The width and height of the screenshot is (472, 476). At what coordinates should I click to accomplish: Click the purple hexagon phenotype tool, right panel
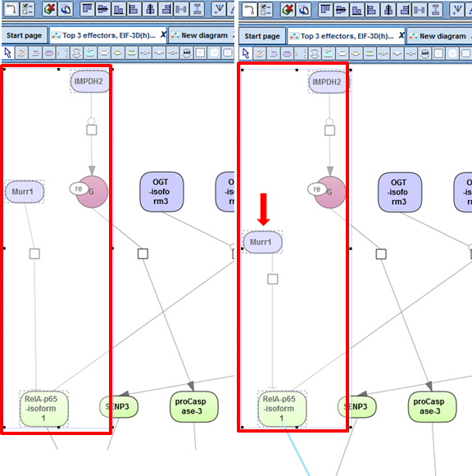[287, 53]
